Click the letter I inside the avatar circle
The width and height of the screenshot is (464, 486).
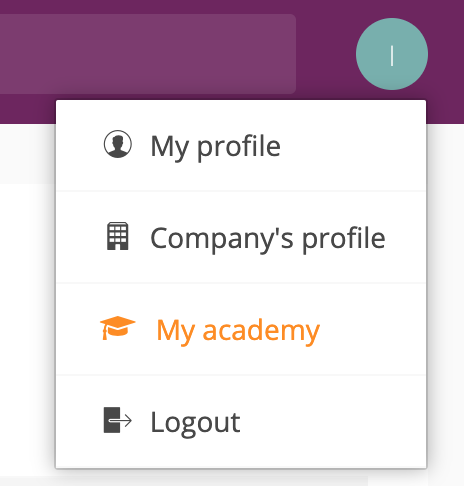click(x=392, y=56)
